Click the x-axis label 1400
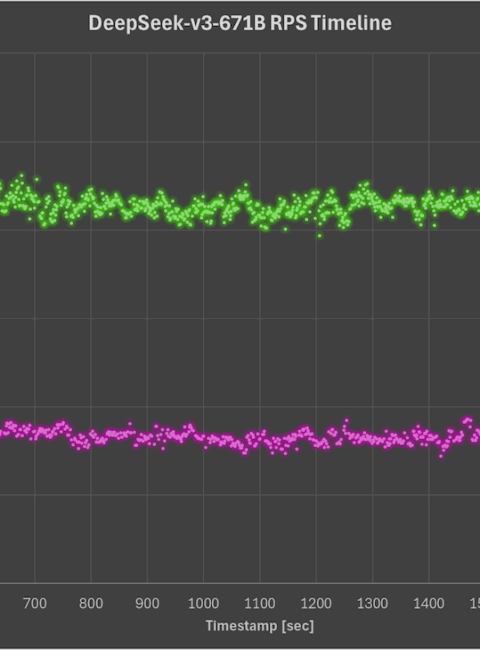The image size is (480, 650). point(429,603)
